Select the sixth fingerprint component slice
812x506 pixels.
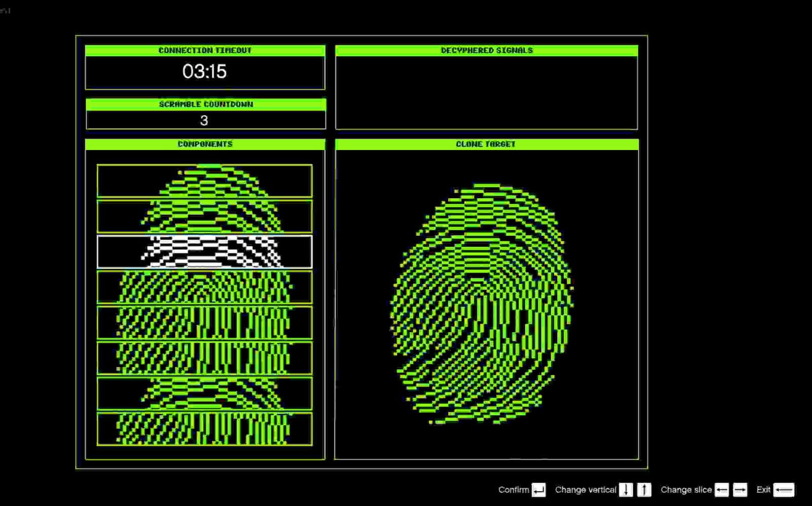205,358
